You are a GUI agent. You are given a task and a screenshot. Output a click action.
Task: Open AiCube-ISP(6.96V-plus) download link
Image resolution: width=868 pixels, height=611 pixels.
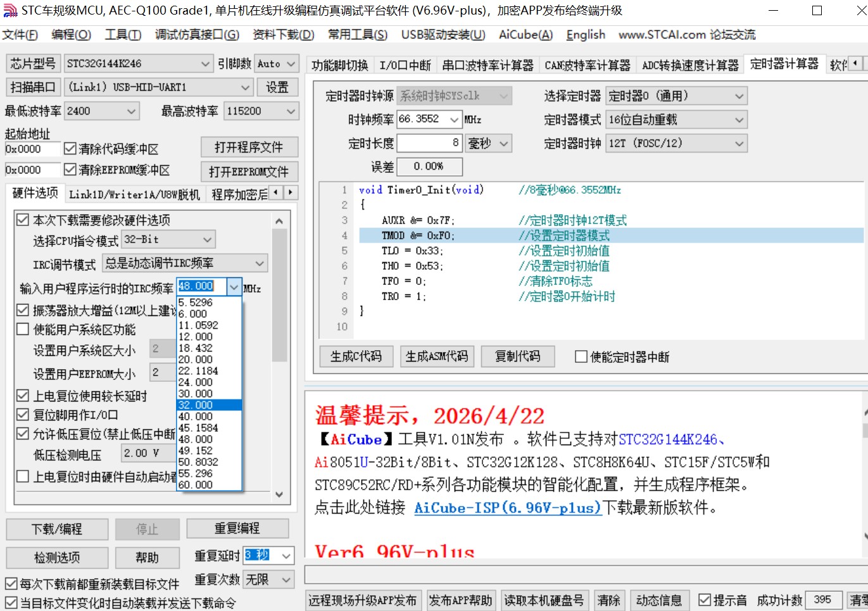[508, 508]
